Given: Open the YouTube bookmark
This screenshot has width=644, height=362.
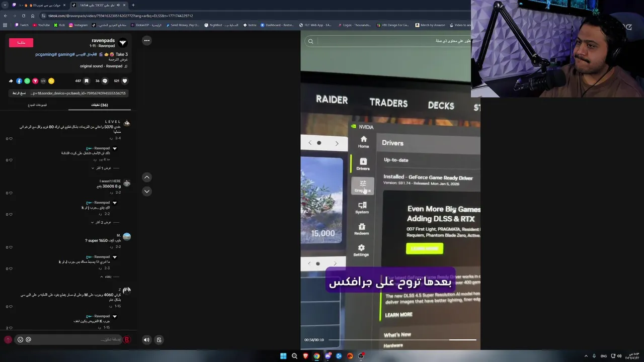Looking at the screenshot, I should [41, 25].
